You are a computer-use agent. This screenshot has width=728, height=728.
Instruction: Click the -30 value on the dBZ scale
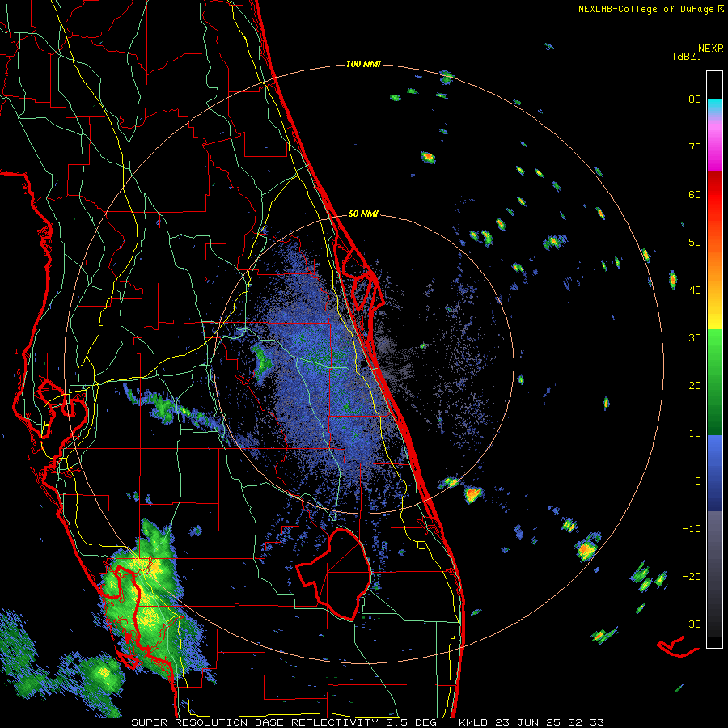click(x=692, y=624)
